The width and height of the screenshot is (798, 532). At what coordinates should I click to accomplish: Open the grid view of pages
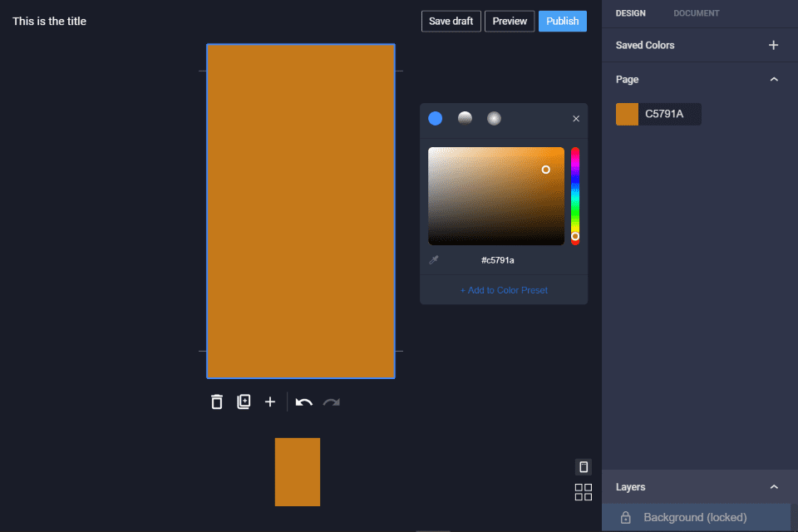tap(584, 492)
